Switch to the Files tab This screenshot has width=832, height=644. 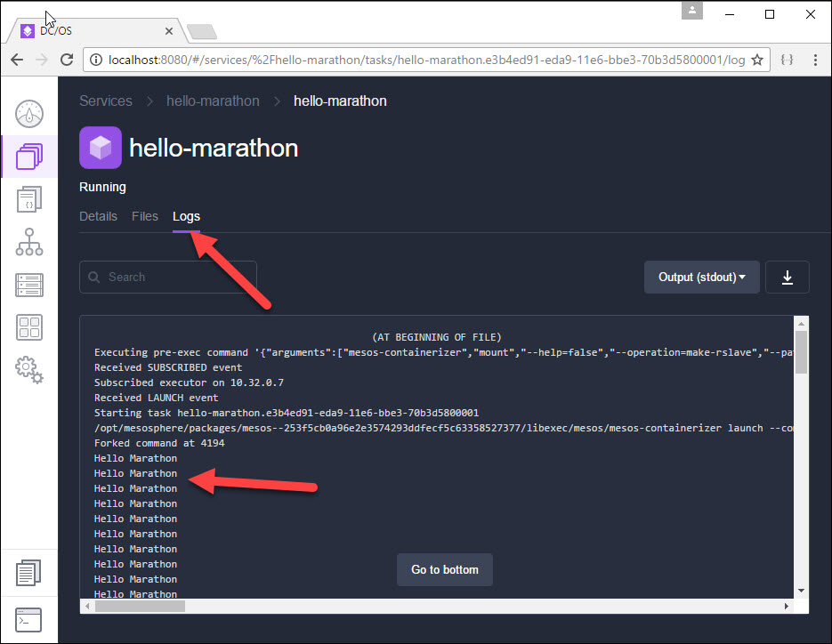pos(145,216)
